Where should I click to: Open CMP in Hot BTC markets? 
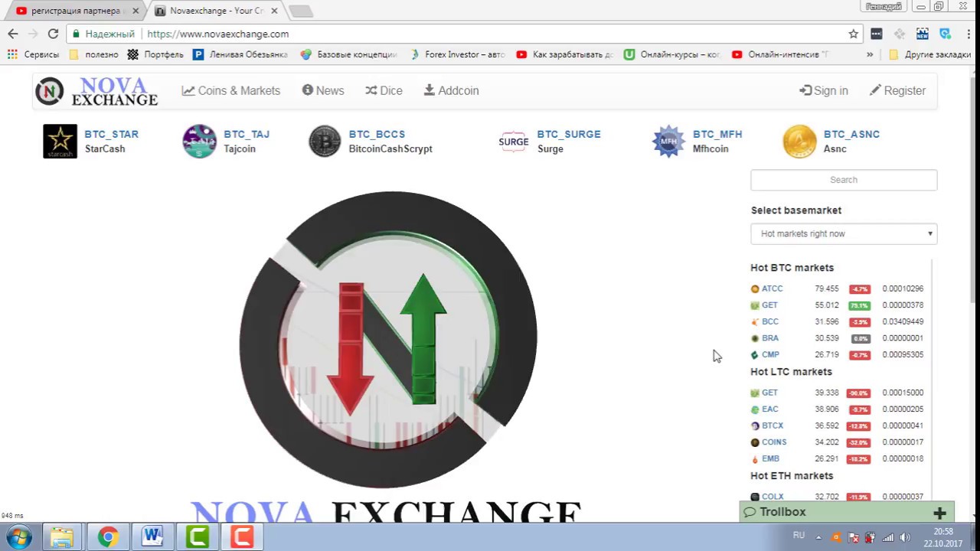770,355
